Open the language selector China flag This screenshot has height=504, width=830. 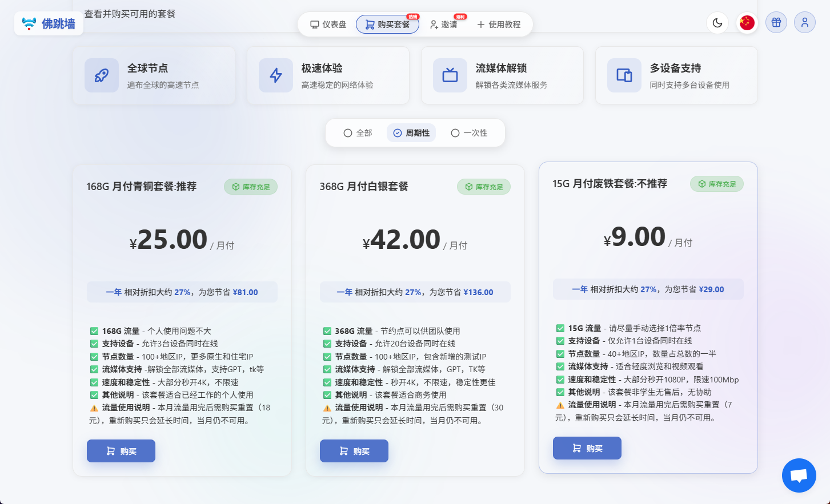[x=747, y=23]
